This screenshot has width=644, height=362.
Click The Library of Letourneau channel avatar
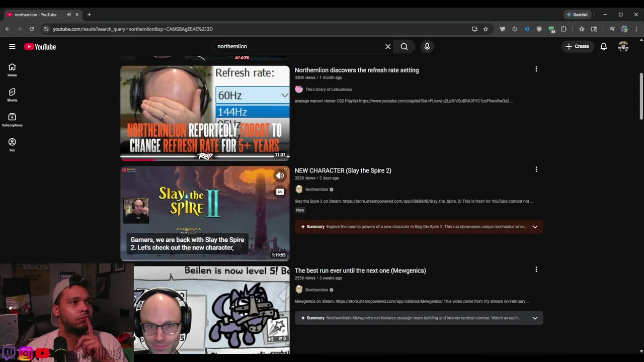(299, 89)
